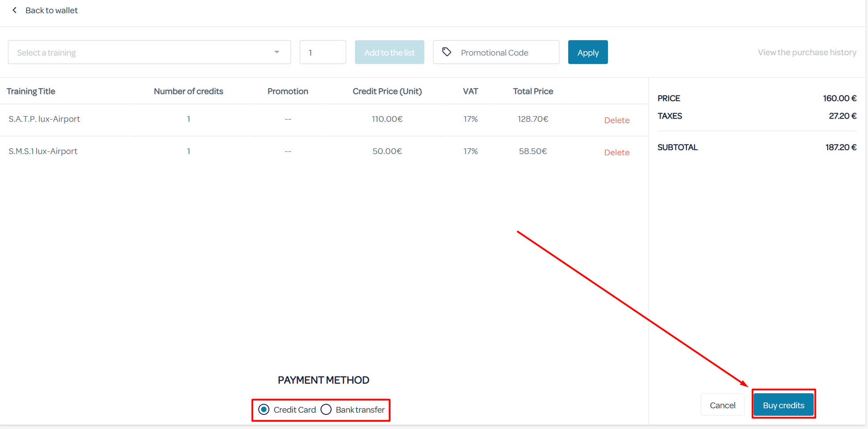Go Back to wallet
This screenshot has height=429, width=868.
[x=51, y=10]
